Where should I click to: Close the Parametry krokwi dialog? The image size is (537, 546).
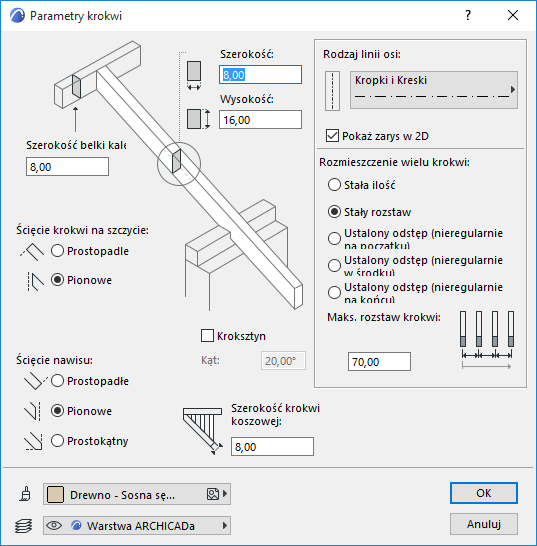tap(513, 15)
